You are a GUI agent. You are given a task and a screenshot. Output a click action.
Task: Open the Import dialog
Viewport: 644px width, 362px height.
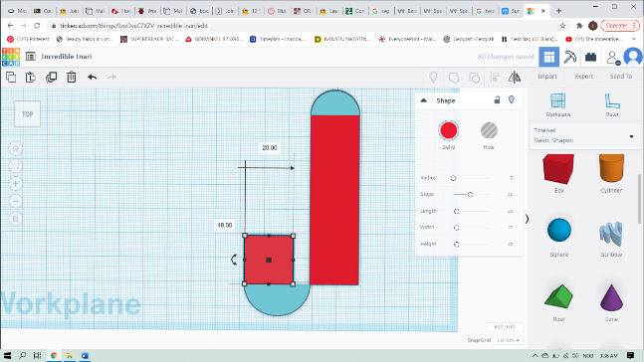[x=547, y=77]
